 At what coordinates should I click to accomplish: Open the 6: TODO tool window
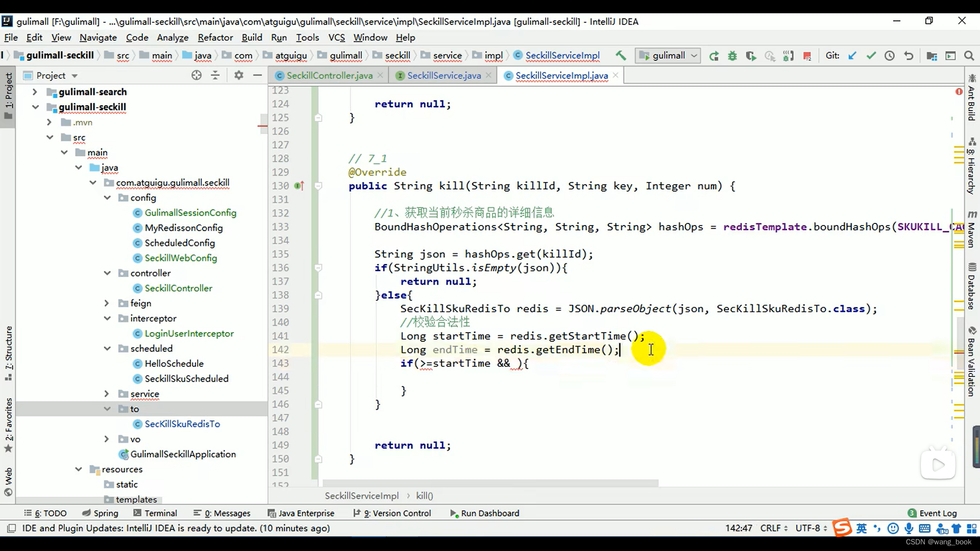click(x=45, y=513)
